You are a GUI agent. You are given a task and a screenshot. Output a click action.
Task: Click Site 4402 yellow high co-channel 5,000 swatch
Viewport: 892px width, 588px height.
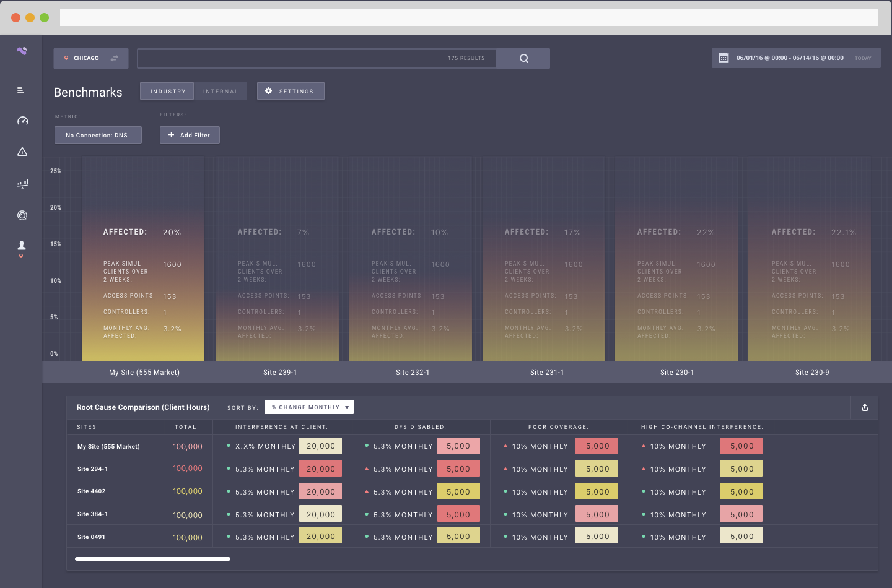741,491
